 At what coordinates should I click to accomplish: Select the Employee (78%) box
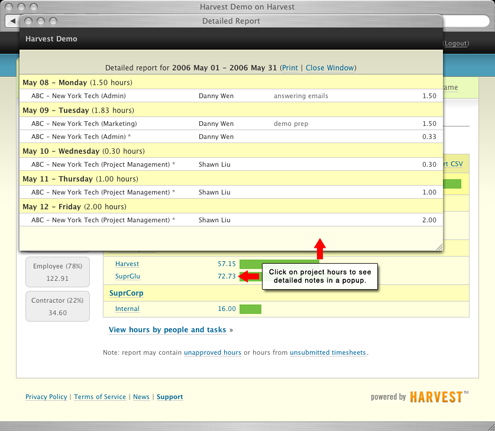point(58,272)
